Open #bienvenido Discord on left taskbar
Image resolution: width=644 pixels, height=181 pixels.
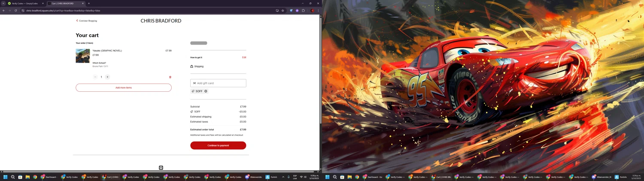pos(254,177)
